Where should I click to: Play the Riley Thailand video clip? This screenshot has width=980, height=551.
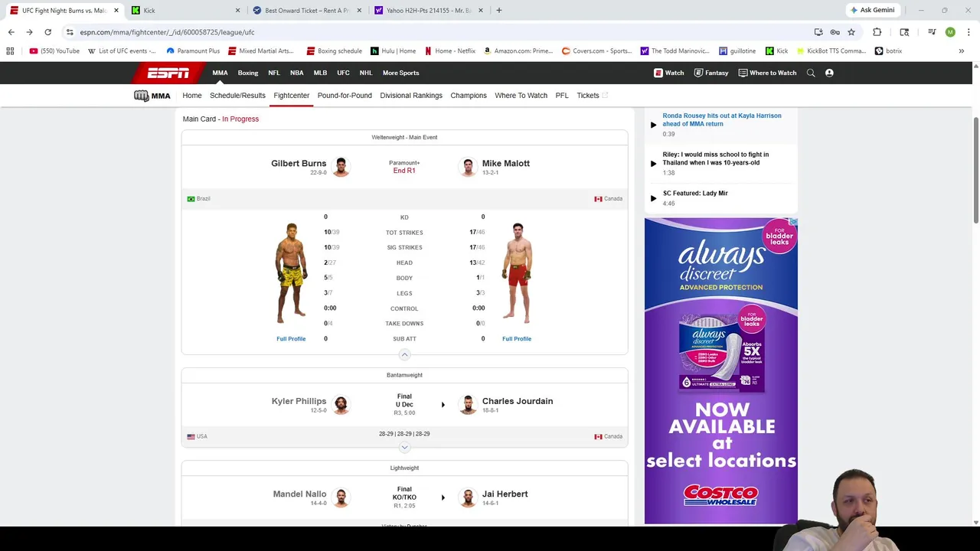pyautogui.click(x=653, y=163)
